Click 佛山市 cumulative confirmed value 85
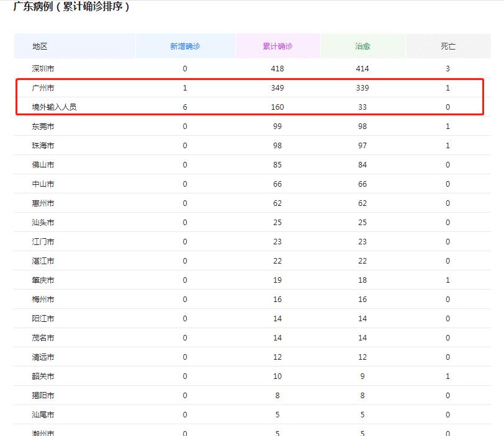Screen dimensions: 504x436 point(277,165)
